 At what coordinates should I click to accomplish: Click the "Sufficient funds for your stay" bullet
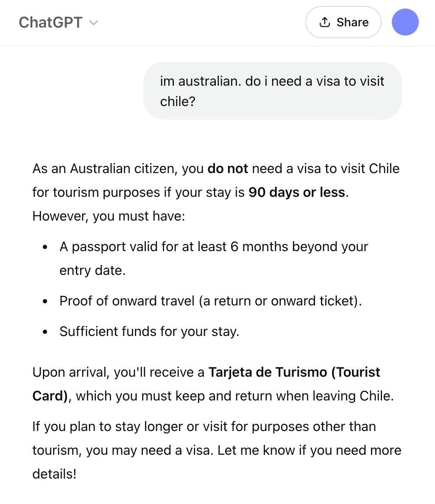[149, 332]
